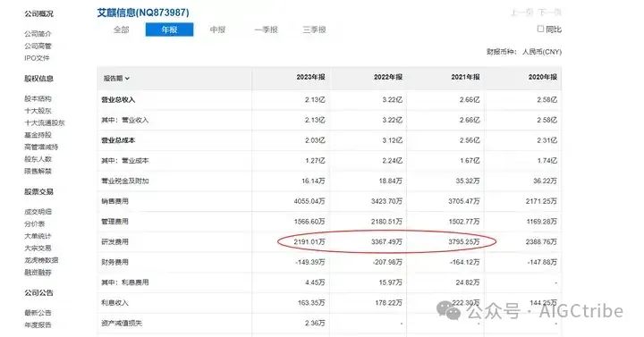Click the 人民币(CNY) currency label
This screenshot has width=644, height=337.
(542, 52)
